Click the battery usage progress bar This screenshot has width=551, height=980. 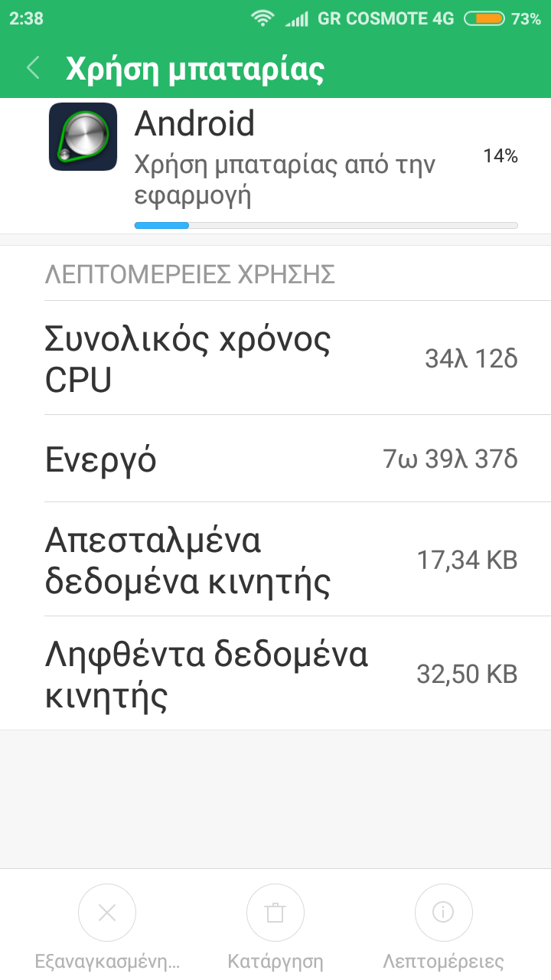[326, 225]
